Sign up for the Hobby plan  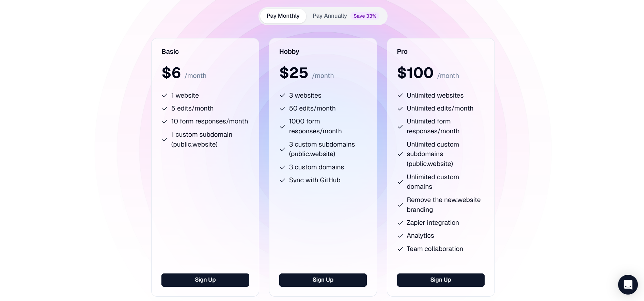[323, 280]
